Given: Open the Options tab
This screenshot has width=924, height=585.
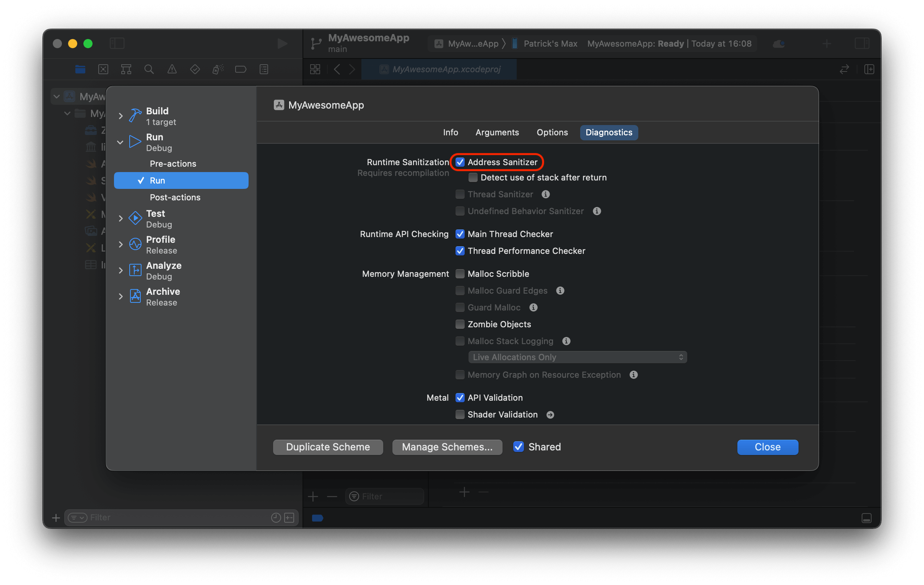Looking at the screenshot, I should pos(552,133).
